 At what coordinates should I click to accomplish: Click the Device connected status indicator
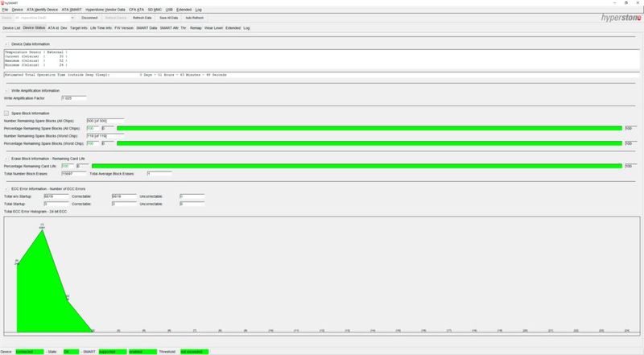pos(30,352)
